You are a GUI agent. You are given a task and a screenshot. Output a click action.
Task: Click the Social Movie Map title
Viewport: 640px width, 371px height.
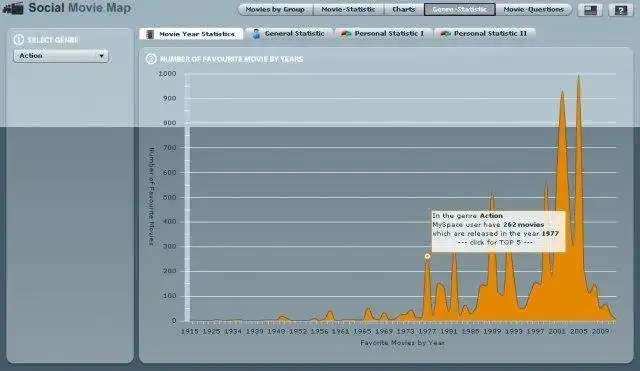(x=80, y=8)
